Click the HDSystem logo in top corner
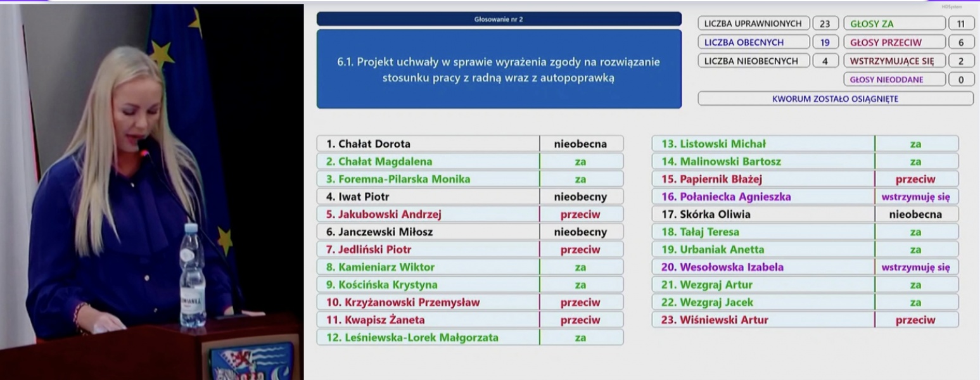 (951, 7)
